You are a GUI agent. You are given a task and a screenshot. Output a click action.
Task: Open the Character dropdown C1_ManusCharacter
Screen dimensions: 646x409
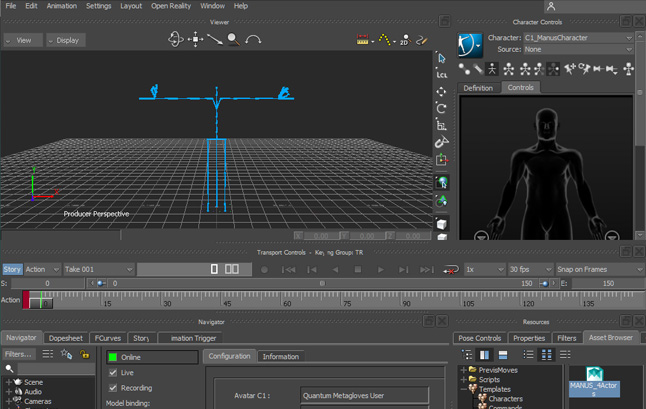(x=578, y=38)
